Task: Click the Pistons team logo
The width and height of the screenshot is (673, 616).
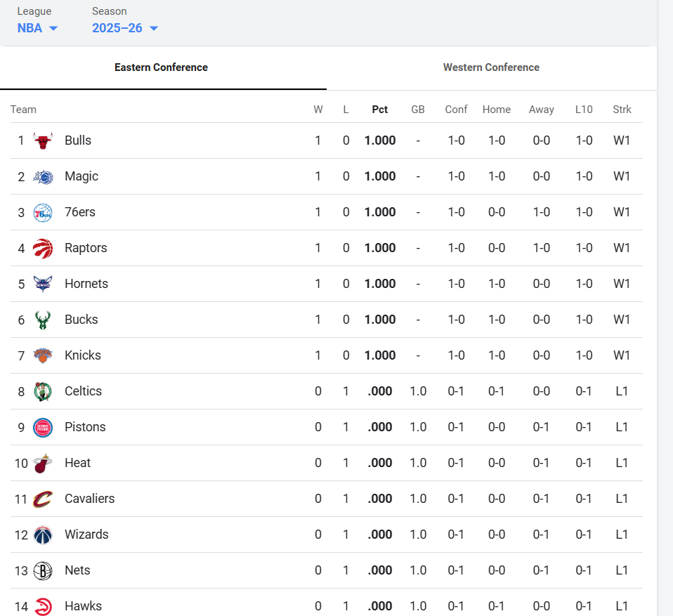Action: [43, 428]
